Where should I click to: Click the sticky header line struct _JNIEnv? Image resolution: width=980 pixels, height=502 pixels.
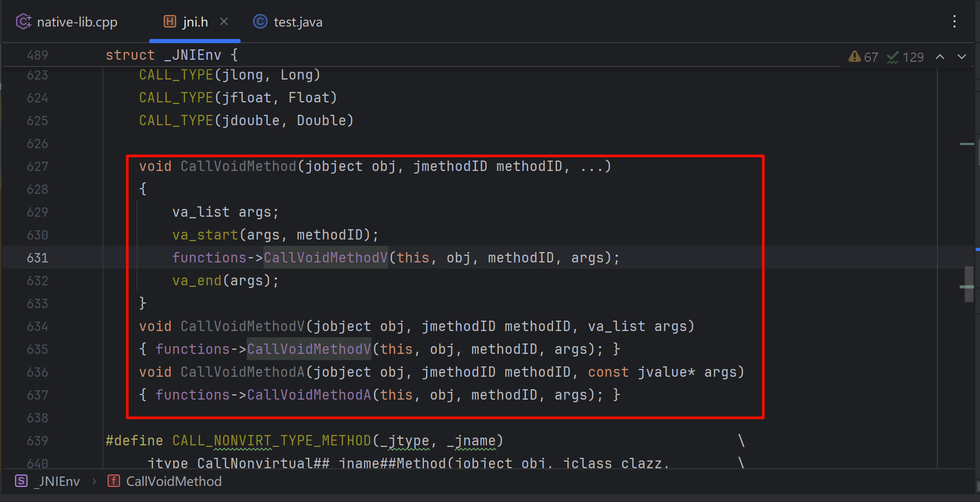171,55
